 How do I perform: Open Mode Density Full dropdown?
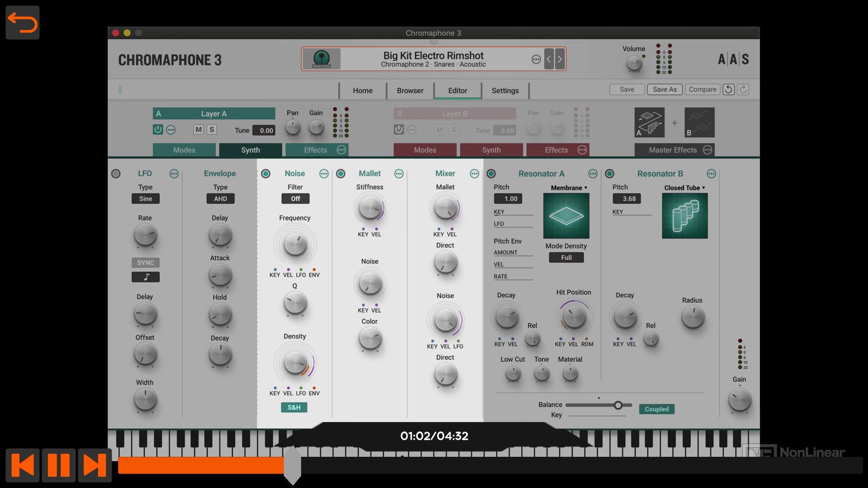click(x=566, y=258)
